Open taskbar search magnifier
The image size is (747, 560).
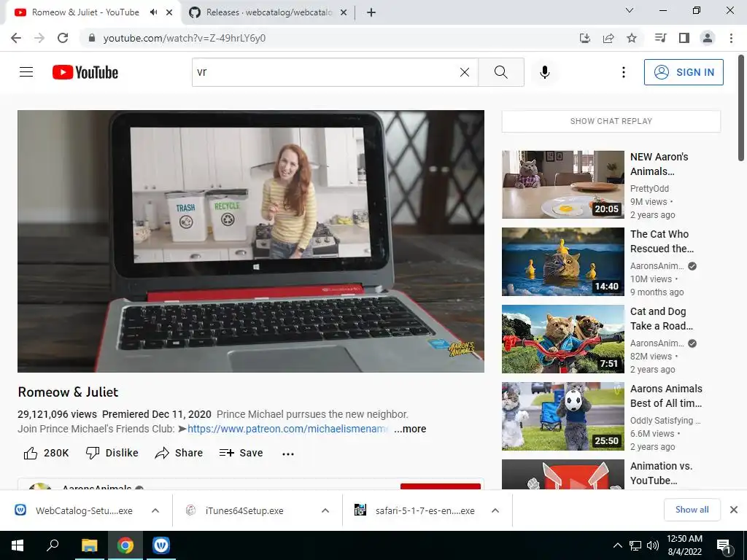coord(53,545)
